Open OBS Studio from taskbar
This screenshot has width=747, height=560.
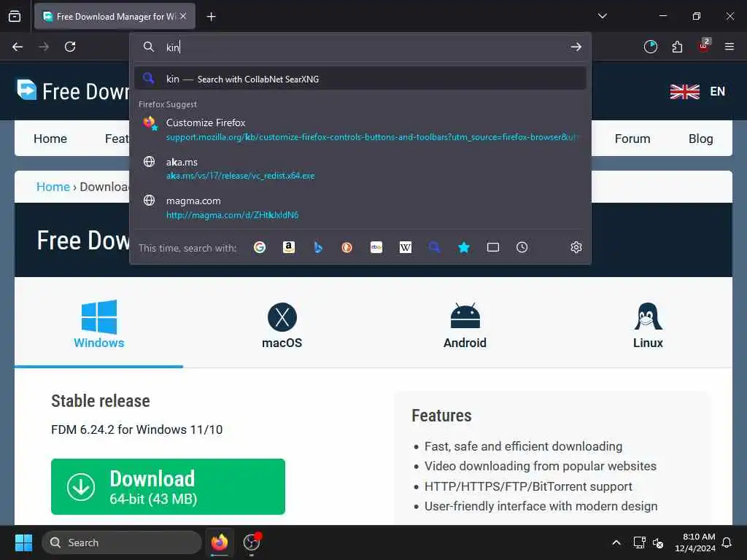(x=252, y=542)
